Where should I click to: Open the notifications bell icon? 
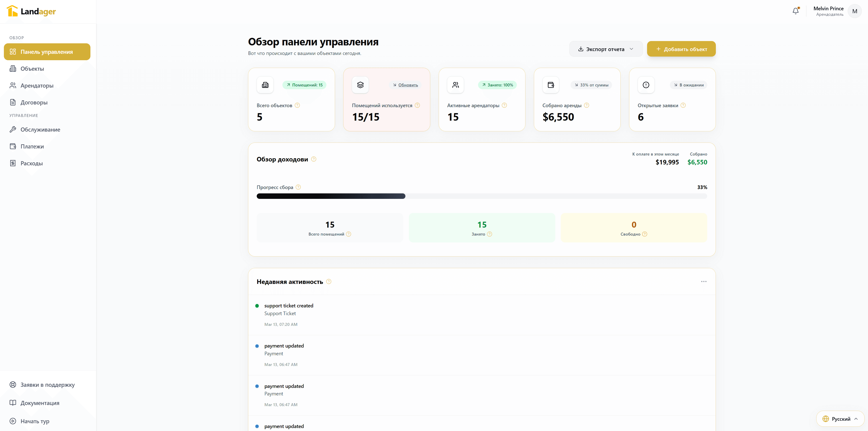(796, 11)
